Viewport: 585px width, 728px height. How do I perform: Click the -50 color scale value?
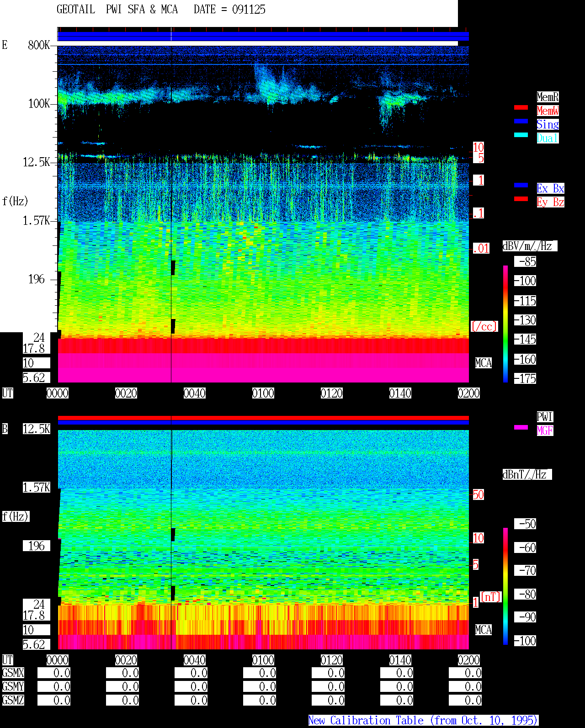click(x=525, y=524)
